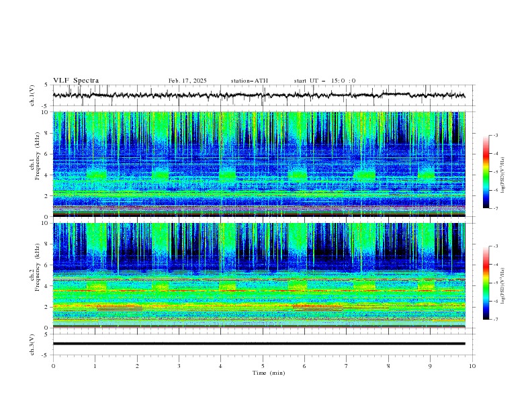
Task: Select the "log(PSD)(V²/Hz)" label beside ch.1 color bar
Action: 502,175
